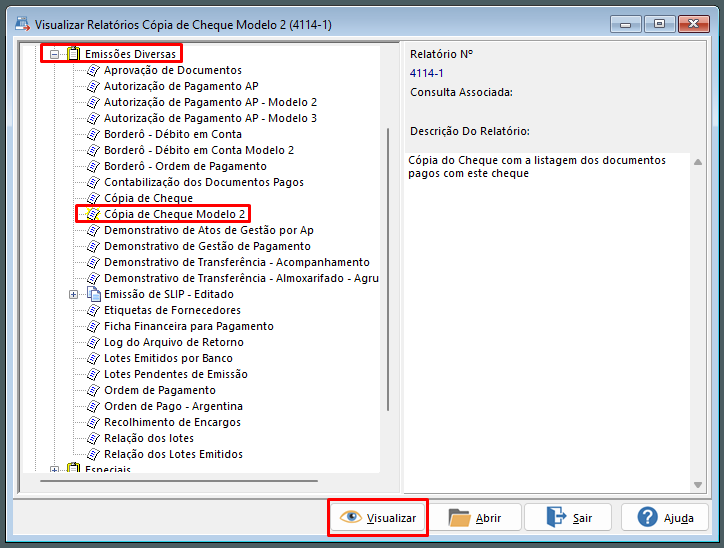The width and height of the screenshot is (724, 548).
Task: Open Ajuda help button
Action: pyautogui.click(x=664, y=518)
